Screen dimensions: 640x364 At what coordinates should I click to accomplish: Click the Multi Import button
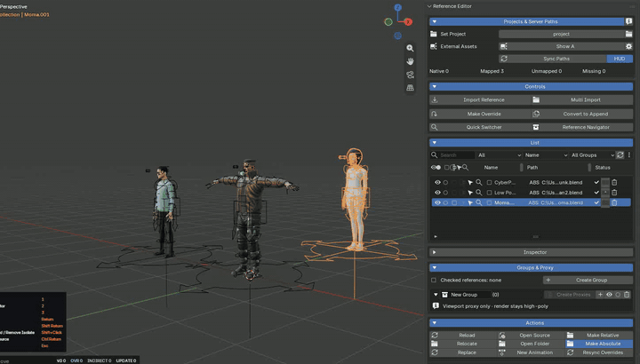coord(582,99)
